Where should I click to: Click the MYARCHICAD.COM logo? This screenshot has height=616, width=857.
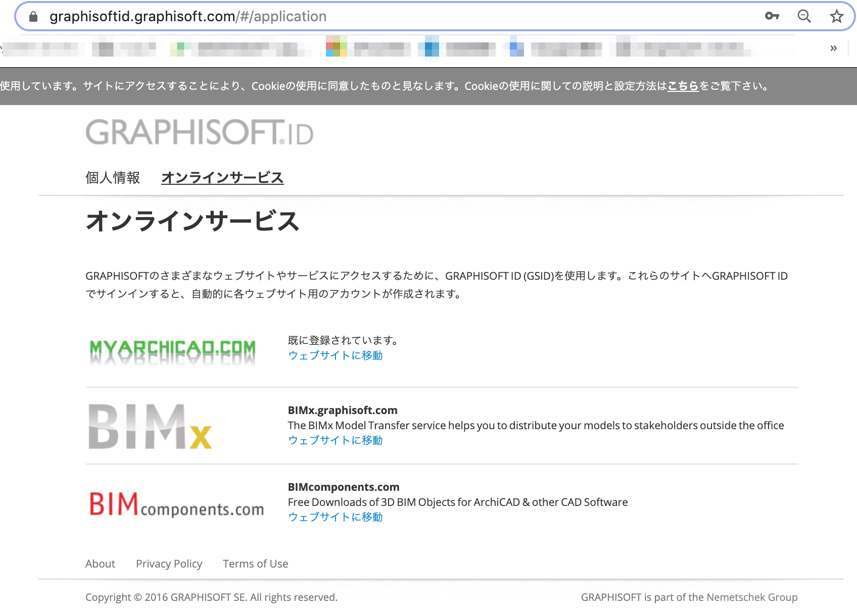(x=172, y=351)
